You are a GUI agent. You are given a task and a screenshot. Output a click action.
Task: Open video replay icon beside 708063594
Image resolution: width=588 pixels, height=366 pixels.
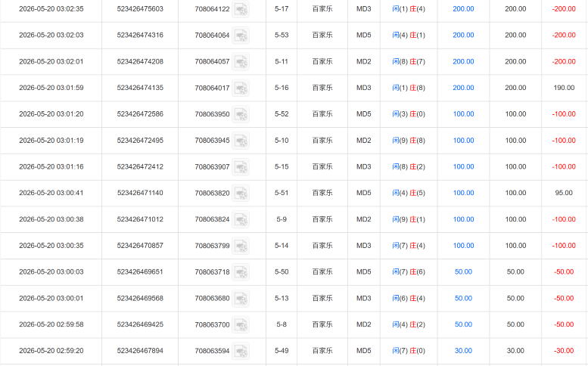[x=241, y=351]
